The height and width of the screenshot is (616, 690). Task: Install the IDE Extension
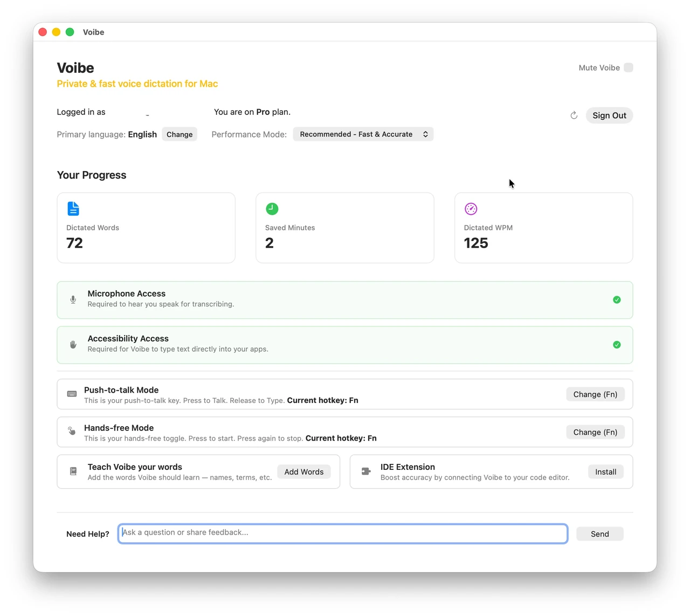pos(605,472)
